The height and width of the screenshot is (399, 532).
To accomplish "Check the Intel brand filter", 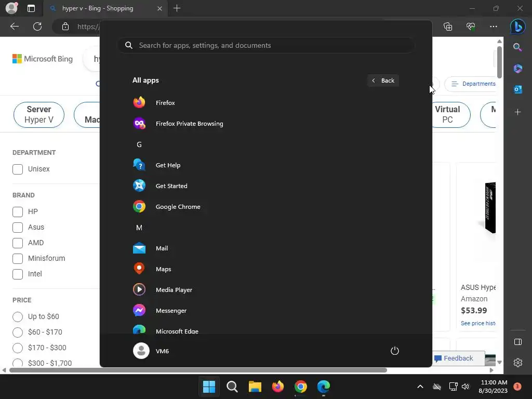I will tap(18, 274).
